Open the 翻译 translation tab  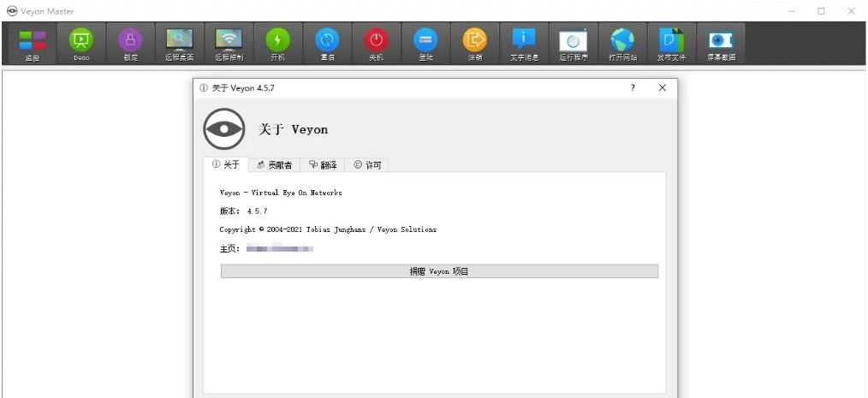click(x=322, y=165)
